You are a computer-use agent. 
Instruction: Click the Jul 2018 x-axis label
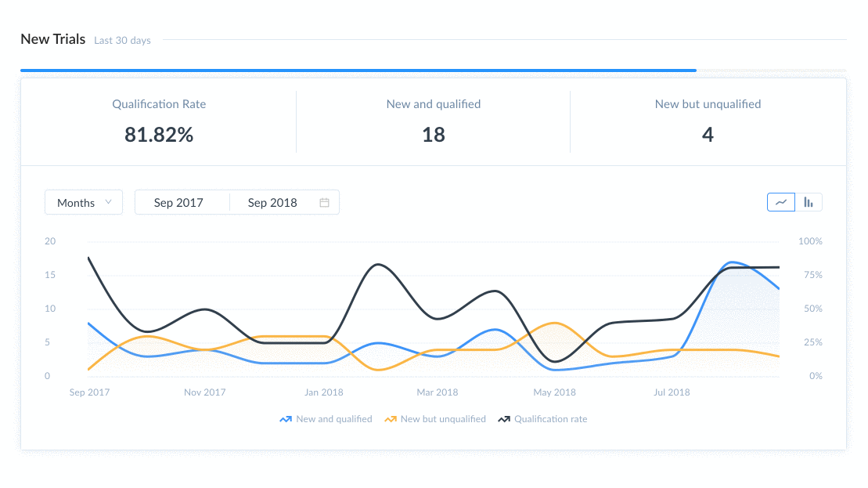tap(672, 392)
